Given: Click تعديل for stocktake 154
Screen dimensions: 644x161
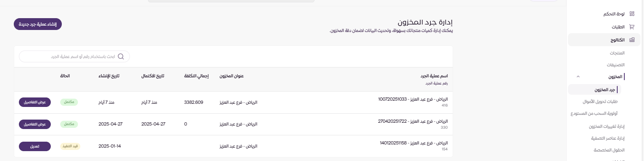Looking at the screenshot, I should click(35, 146).
